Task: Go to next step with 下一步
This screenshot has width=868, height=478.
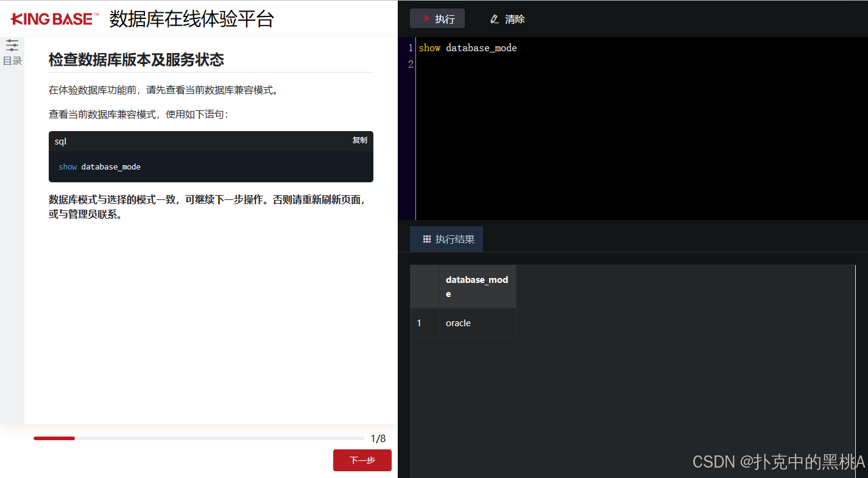Action: pyautogui.click(x=362, y=460)
